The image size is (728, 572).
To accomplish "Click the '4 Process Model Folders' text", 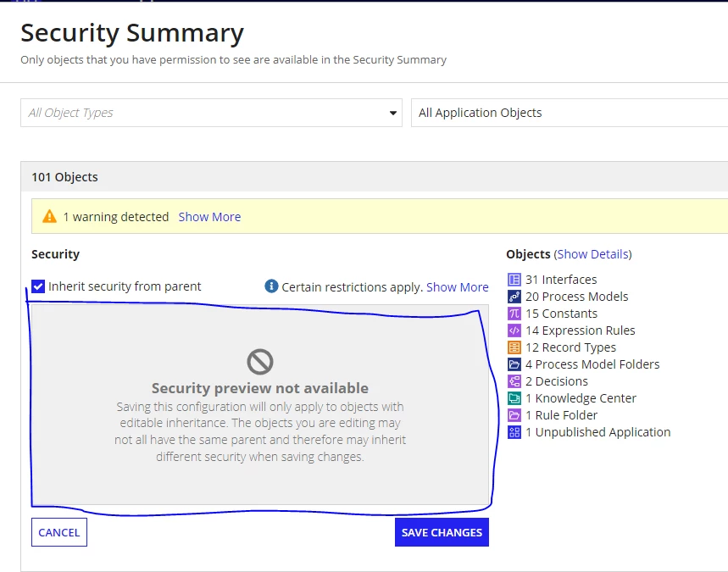I will coord(592,364).
